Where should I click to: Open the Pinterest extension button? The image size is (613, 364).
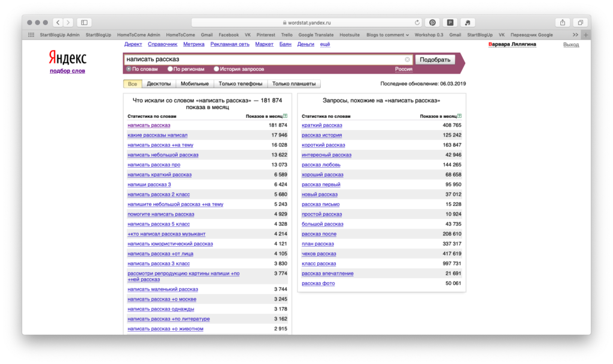click(x=432, y=23)
